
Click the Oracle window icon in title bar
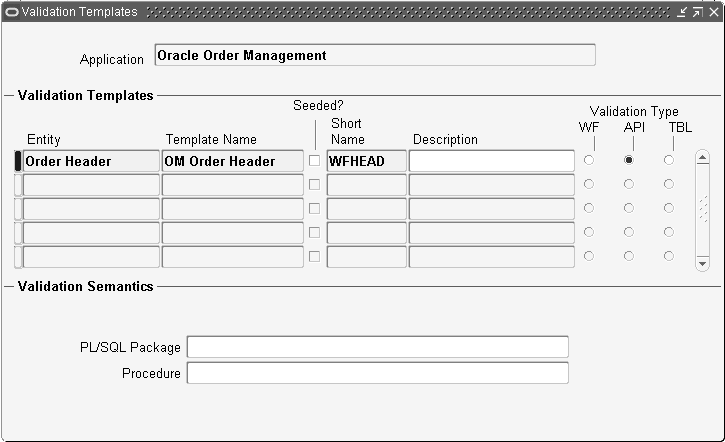11,12
